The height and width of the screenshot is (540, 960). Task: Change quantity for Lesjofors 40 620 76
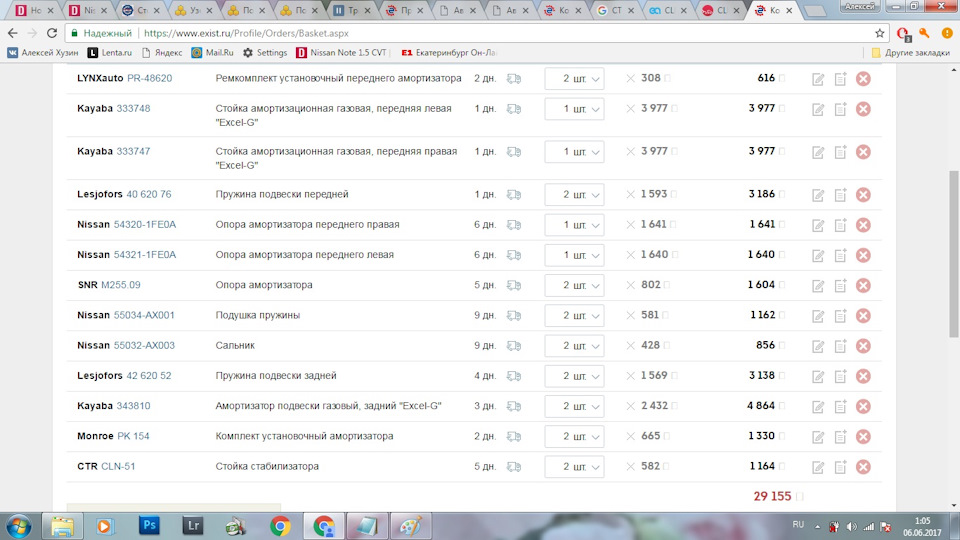[x=574, y=195]
